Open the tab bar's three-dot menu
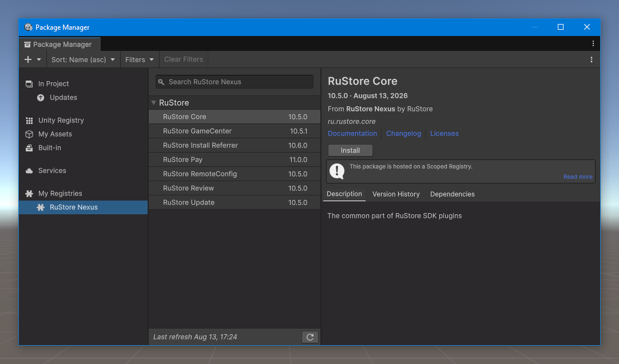Image resolution: width=619 pixels, height=364 pixels. [593, 44]
